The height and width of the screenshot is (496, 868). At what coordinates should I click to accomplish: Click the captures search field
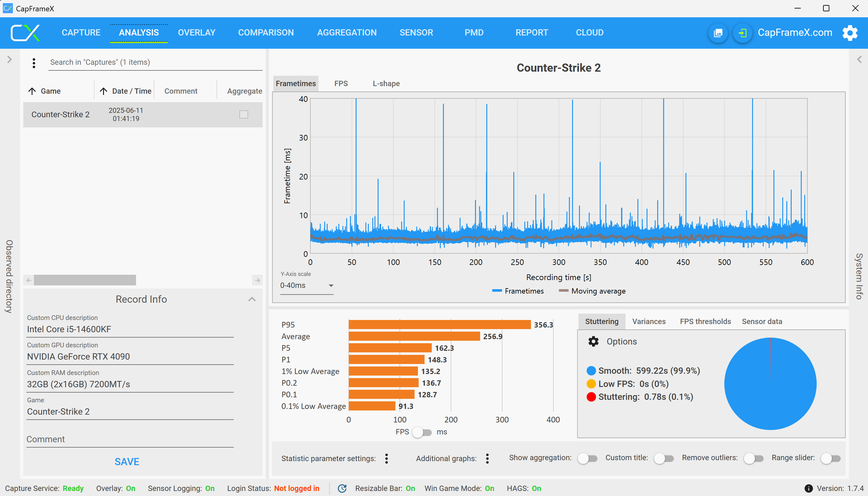pyautogui.click(x=155, y=62)
